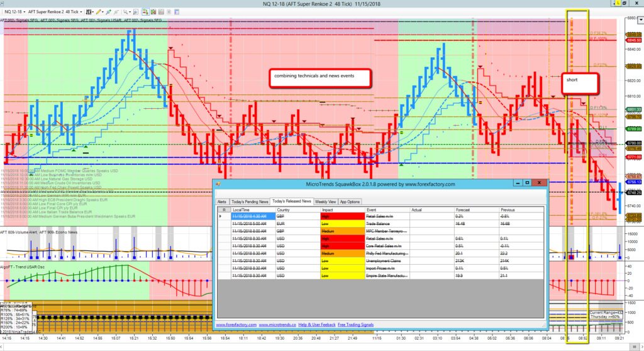
Task: Click the zoom frame icon
Action: point(136,12)
